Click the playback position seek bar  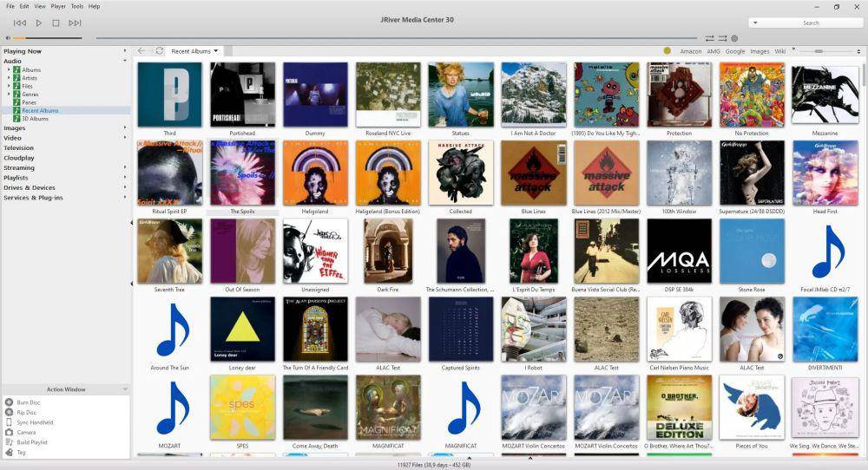(x=397, y=38)
